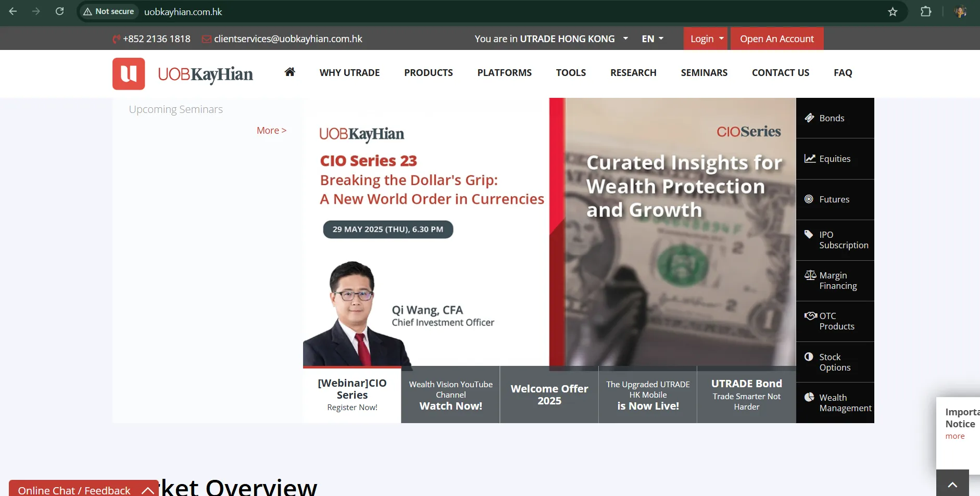Go to the home page via house icon
Image resolution: width=980 pixels, height=496 pixels.
(x=290, y=72)
